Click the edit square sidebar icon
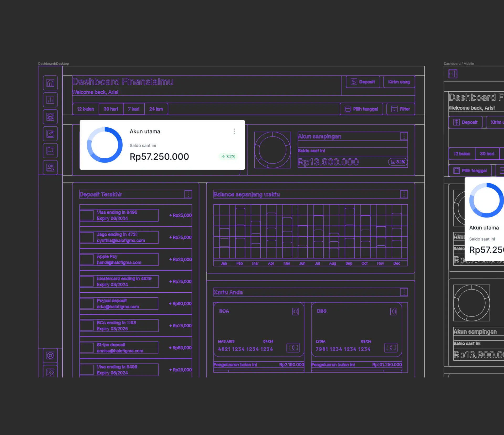 coord(50,134)
